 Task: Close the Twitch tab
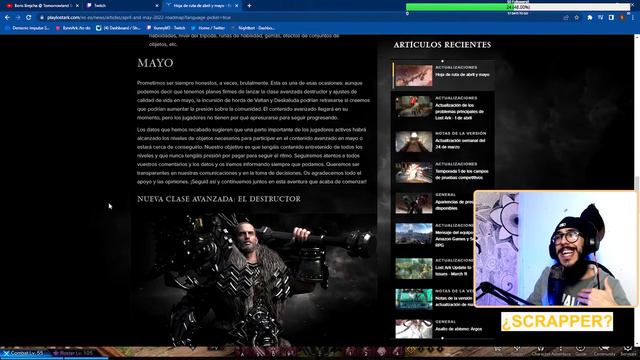point(157,6)
